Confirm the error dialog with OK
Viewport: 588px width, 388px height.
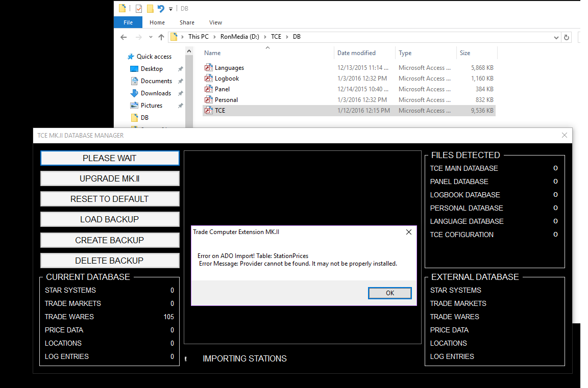coord(389,293)
